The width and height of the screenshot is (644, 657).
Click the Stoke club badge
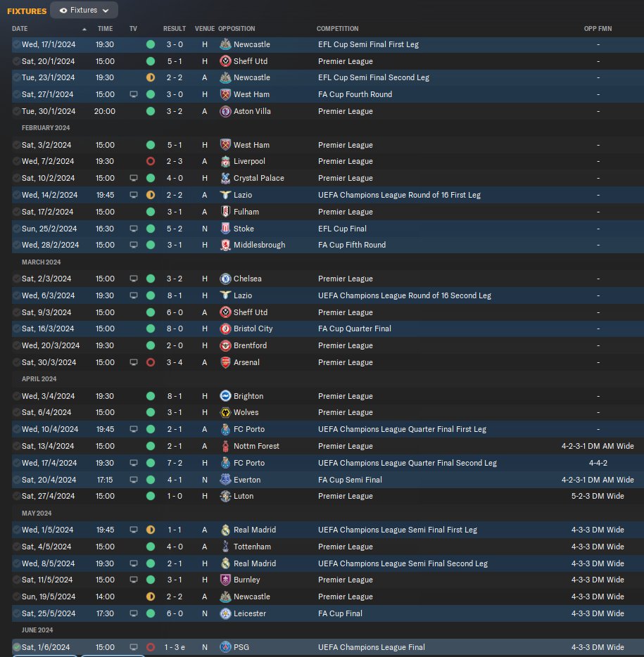click(225, 229)
